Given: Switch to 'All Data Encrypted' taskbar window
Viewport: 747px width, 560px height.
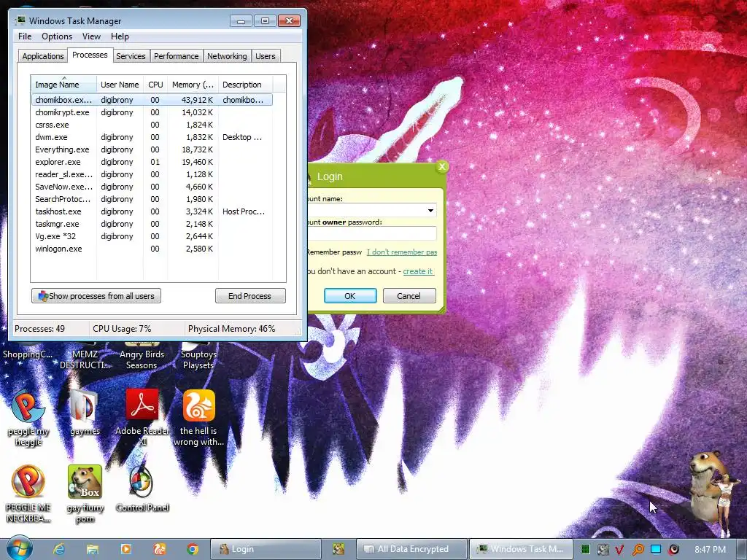Looking at the screenshot, I should [411, 549].
